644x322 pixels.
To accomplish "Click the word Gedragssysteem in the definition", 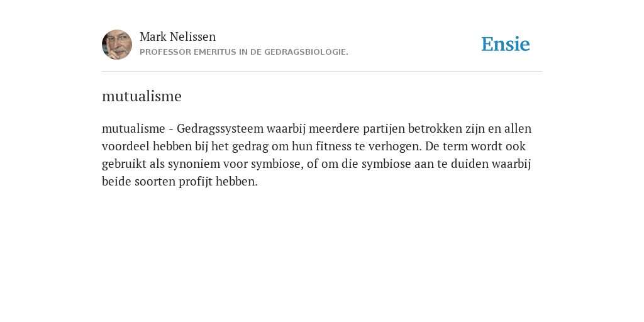I will tap(220, 129).
